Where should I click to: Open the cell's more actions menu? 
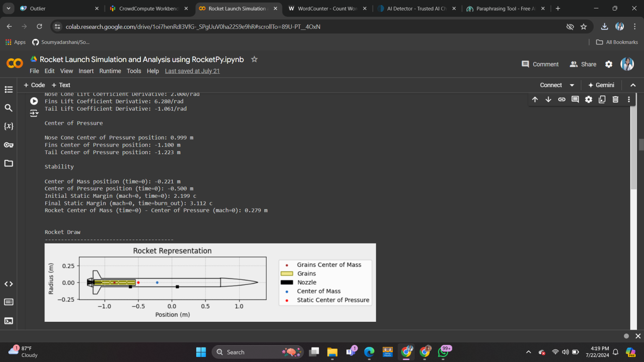628,99
